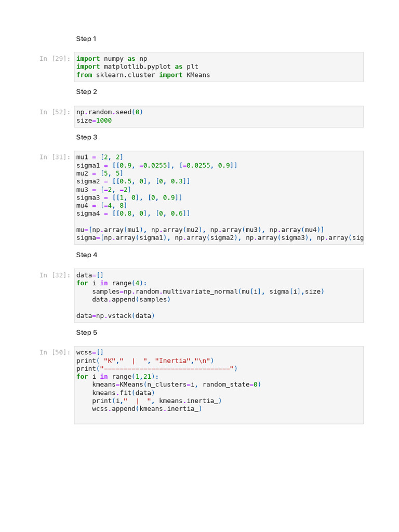Click the line starting 'mu=[np.array(mu1)'

(200, 230)
